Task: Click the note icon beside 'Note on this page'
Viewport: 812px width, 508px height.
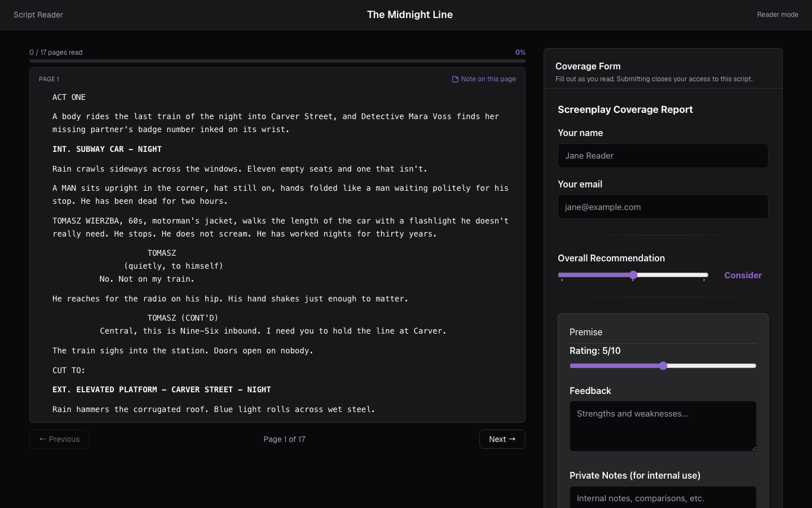Action: pyautogui.click(x=455, y=79)
